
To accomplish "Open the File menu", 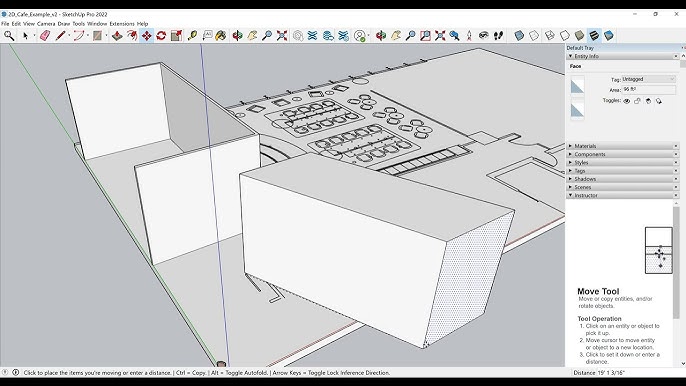I will tap(5, 24).
